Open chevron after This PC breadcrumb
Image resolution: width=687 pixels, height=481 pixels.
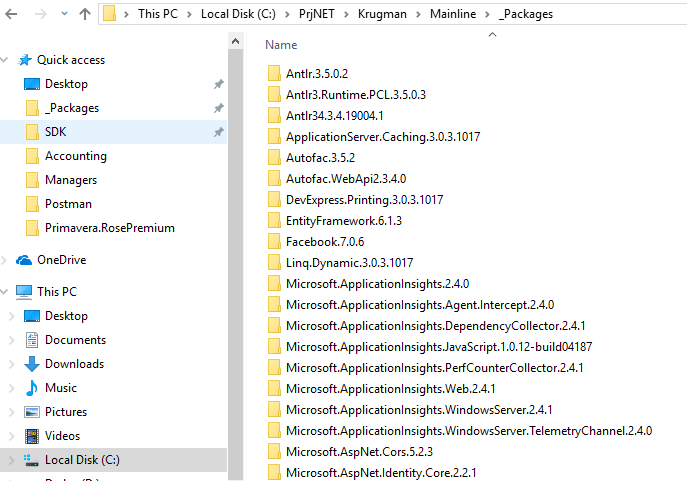click(x=190, y=14)
